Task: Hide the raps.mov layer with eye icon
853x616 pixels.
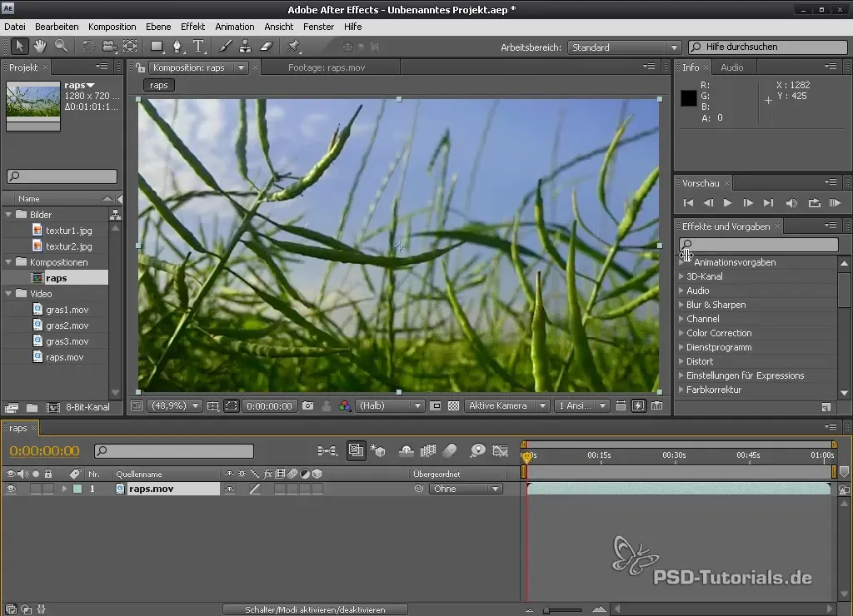Action: [11, 489]
